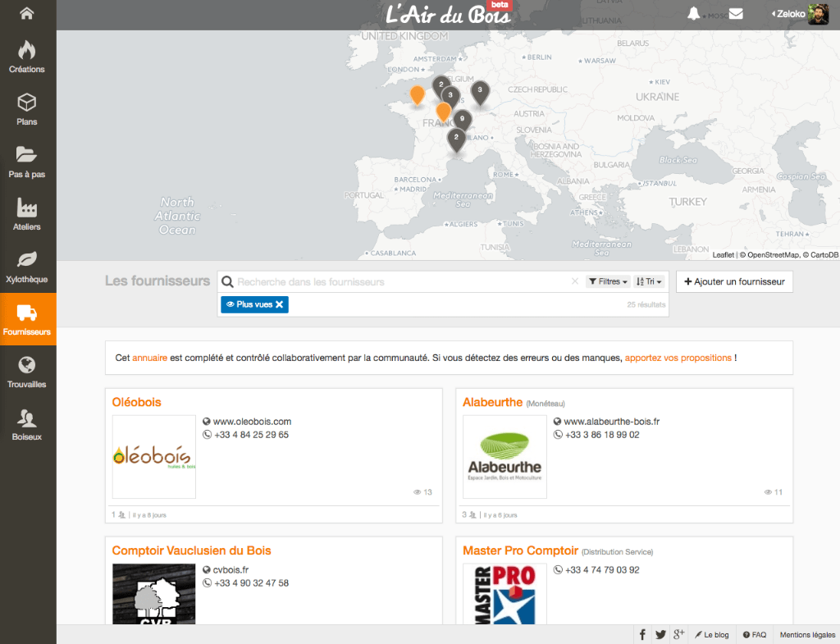Open Master Pro Comptoir title
The width and height of the screenshot is (840, 644).
point(520,550)
